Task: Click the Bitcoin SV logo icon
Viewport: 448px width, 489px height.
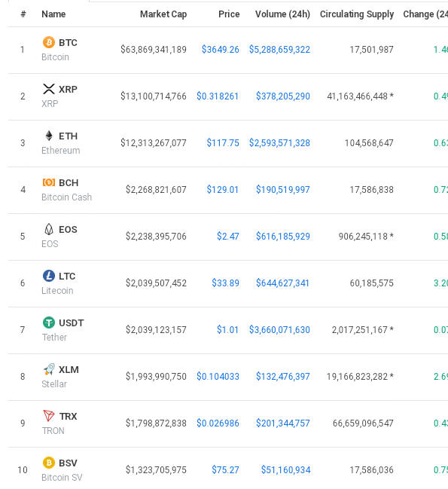Action: [49, 463]
